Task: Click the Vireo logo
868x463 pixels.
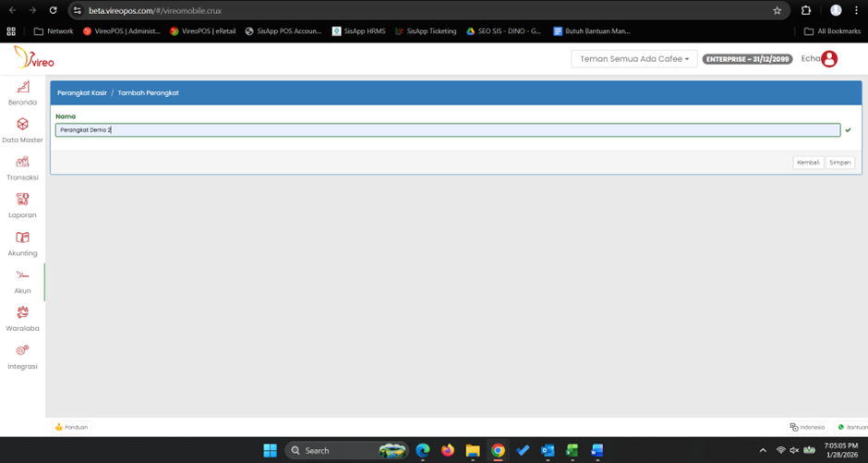Action: point(34,58)
